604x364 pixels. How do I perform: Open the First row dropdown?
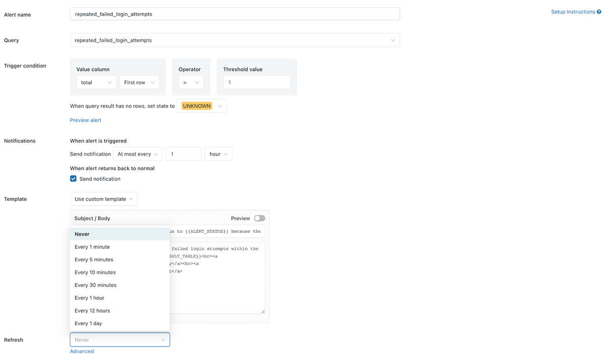[x=139, y=82]
